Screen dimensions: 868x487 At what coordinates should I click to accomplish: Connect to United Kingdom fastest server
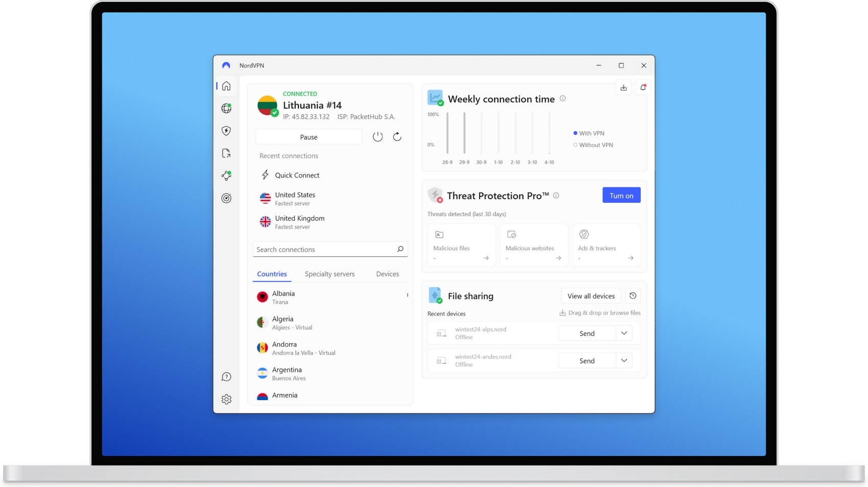pos(330,222)
